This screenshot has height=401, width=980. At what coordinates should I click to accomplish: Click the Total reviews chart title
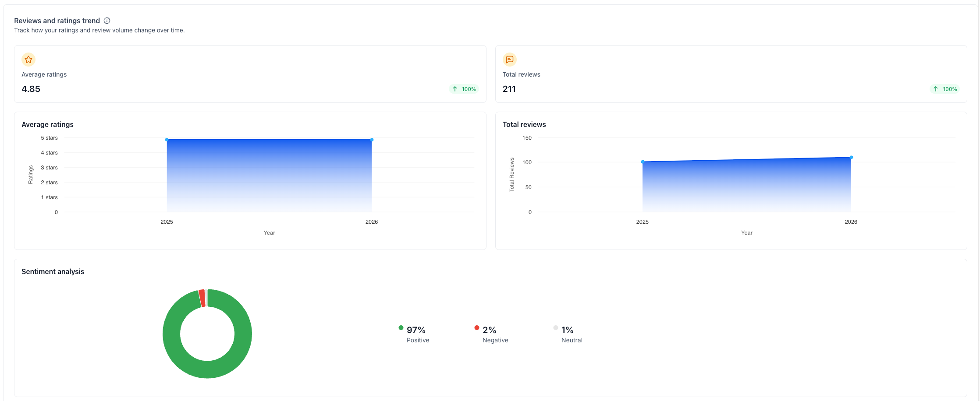point(524,124)
